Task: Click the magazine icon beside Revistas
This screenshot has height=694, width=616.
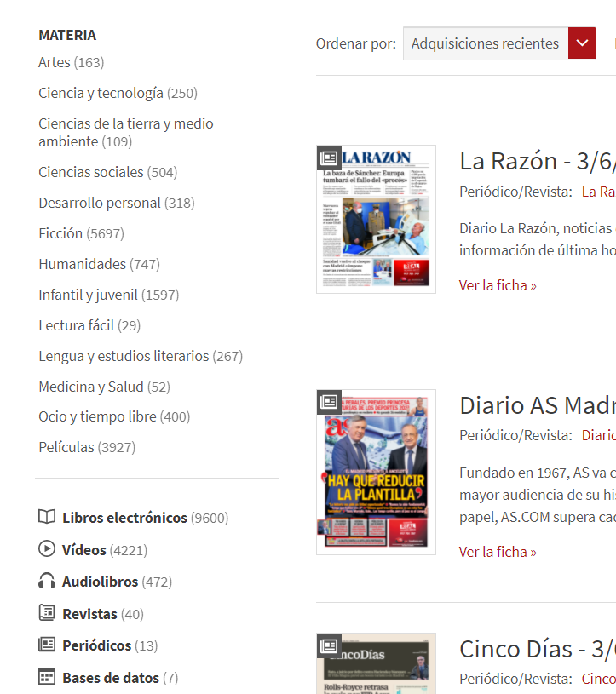Action: 47,613
